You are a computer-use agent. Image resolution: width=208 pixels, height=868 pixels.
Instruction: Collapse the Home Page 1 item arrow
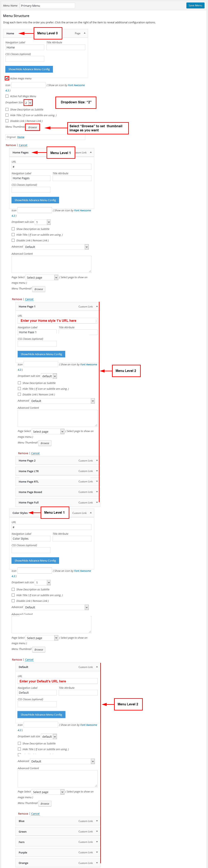[x=97, y=306]
